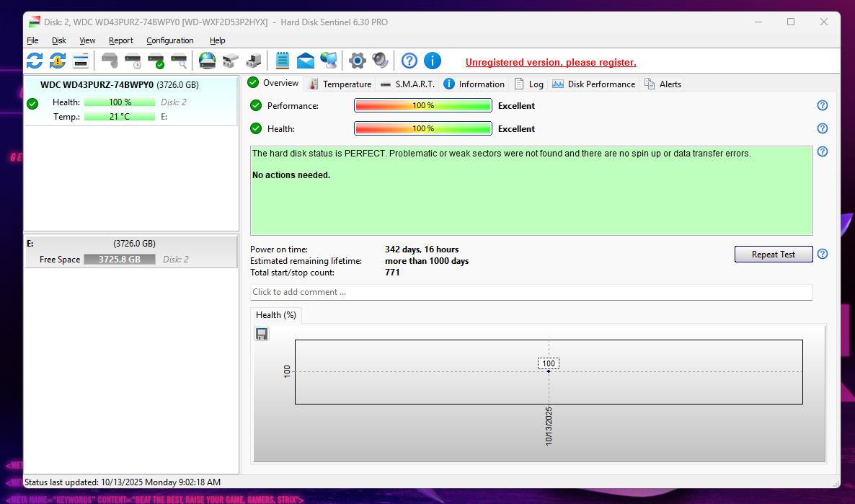Screen dimensions: 855x504
Task: Click help icon next to Health row
Action: (823, 128)
